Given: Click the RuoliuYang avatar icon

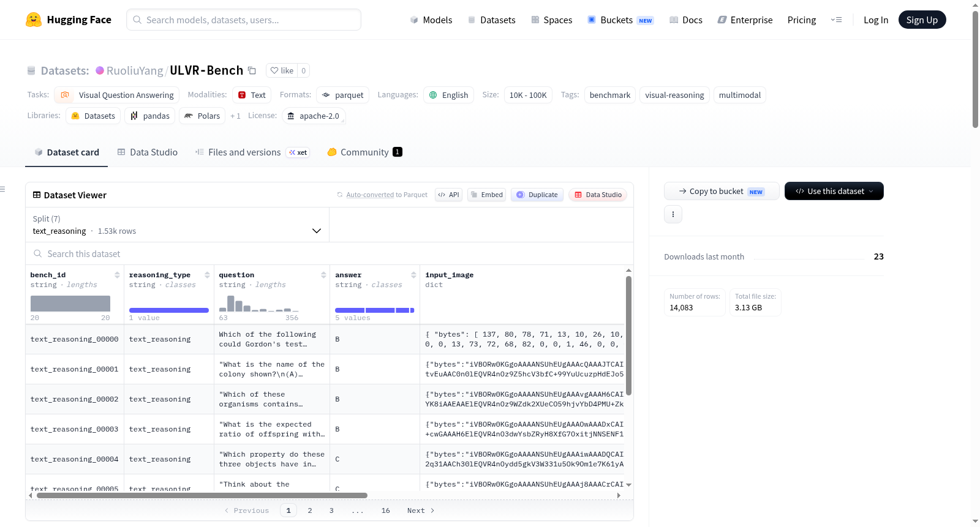Looking at the screenshot, I should [x=100, y=70].
